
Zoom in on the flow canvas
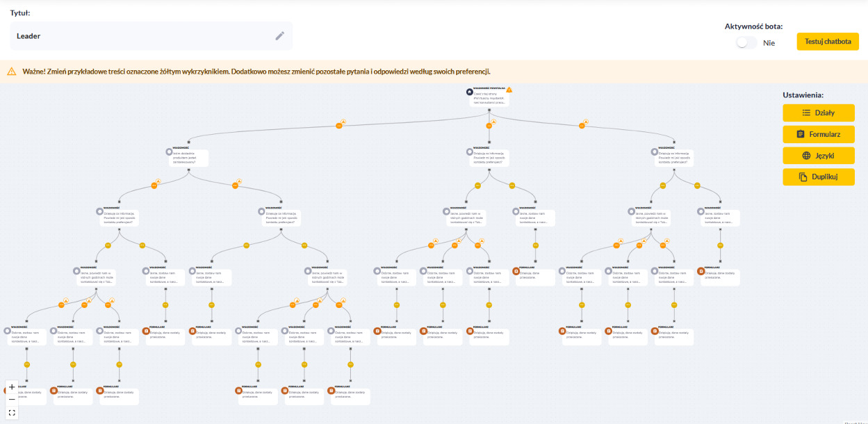pyautogui.click(x=12, y=386)
